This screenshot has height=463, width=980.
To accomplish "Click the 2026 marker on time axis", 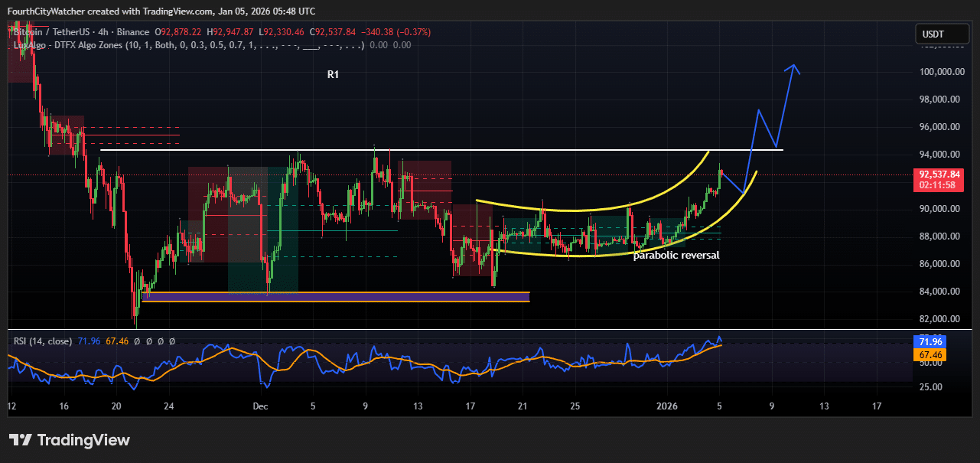I will point(667,406).
